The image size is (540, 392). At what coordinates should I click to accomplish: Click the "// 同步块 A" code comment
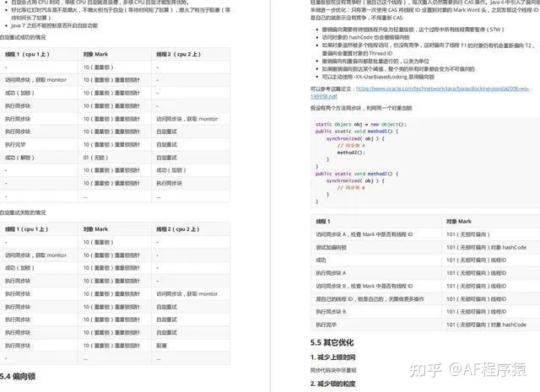[351, 146]
